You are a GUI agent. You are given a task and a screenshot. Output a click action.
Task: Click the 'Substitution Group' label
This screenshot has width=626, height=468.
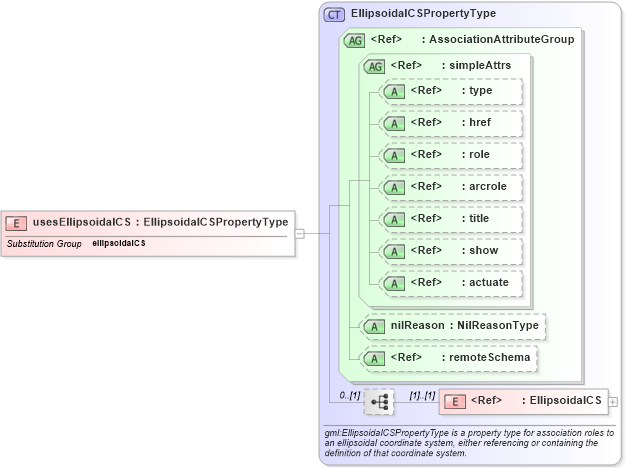click(44, 244)
